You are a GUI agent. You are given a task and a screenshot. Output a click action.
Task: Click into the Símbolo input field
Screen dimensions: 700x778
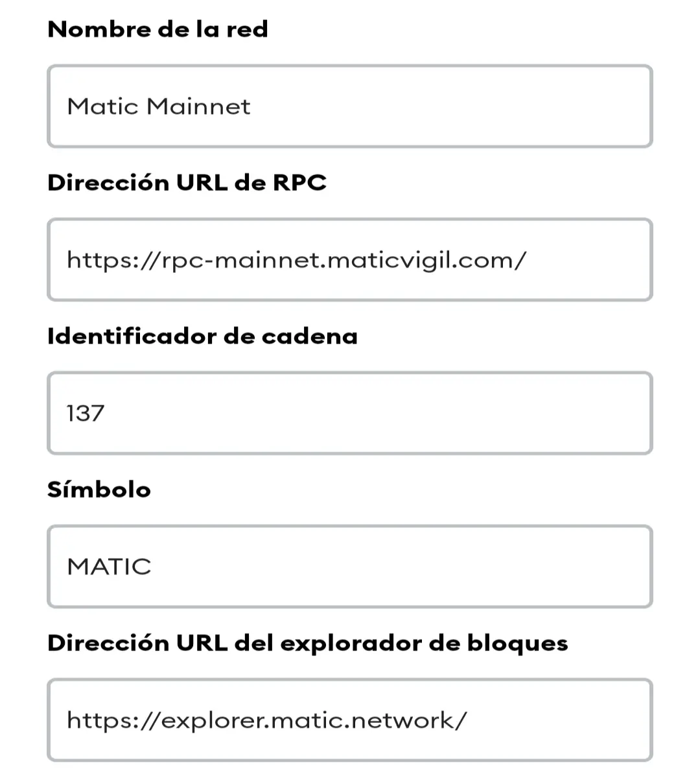point(350,567)
